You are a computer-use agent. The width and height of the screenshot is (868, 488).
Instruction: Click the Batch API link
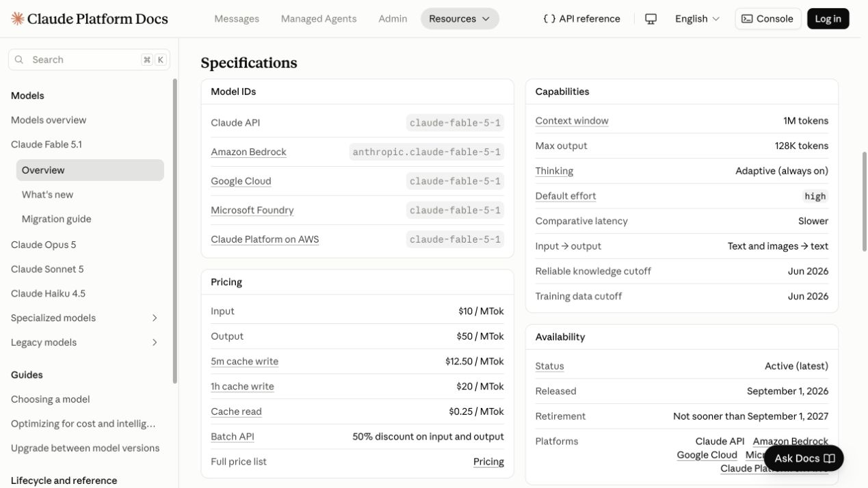(233, 436)
